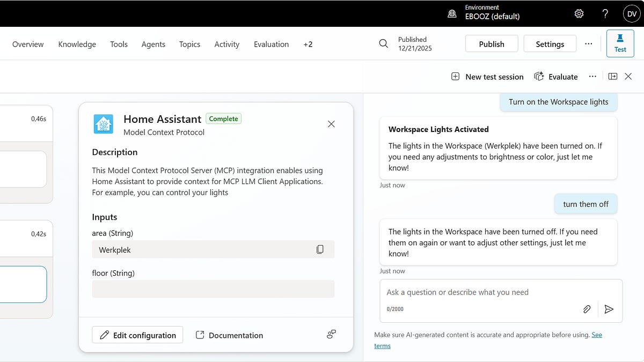Viewport: 644px width, 362px height.
Task: Open test panel ellipsis menu
Action: click(592, 77)
